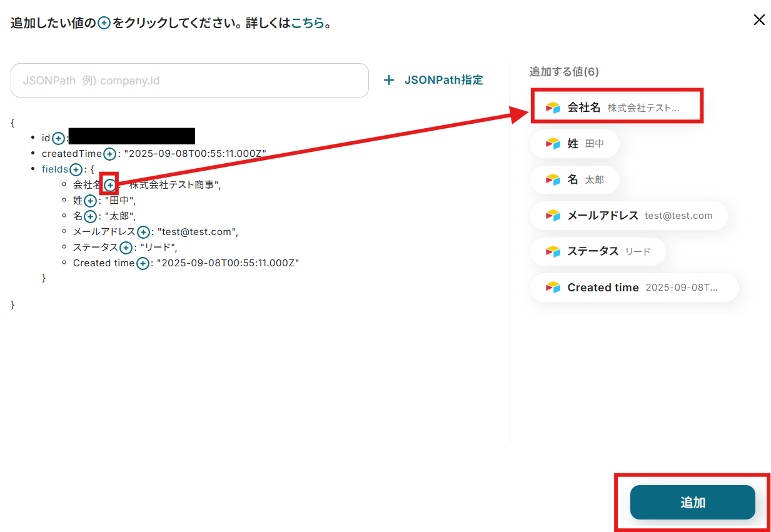
Task: Click the Created time chip in added values
Action: coord(634,288)
